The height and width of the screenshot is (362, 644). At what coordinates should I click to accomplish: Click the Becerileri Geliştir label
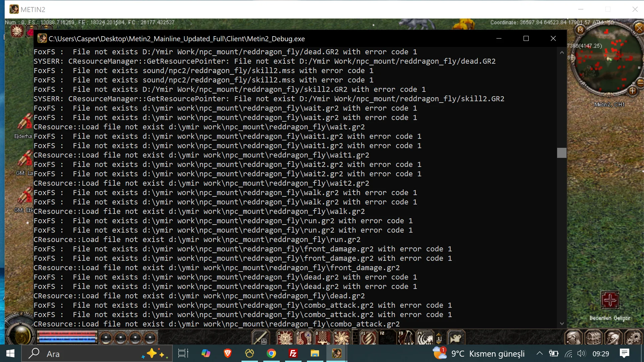point(609,318)
